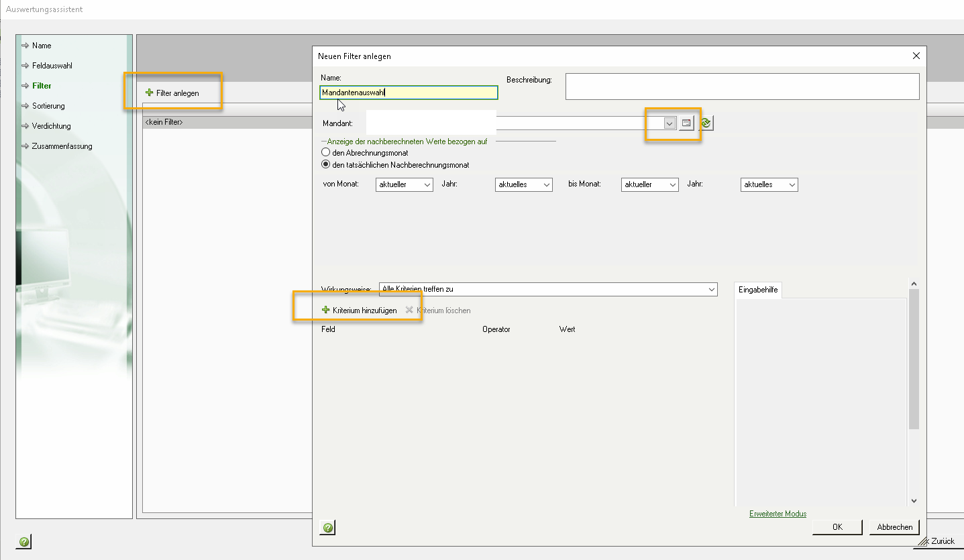Go to the Feldauswahl wizard step
Viewport: 964px width, 560px height.
52,66
